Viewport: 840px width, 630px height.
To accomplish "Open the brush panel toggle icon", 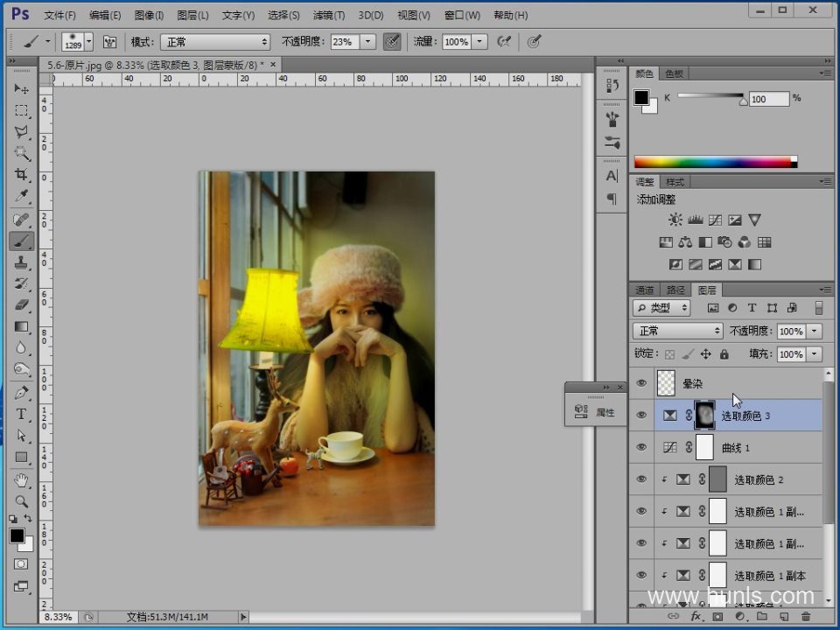I will 110,42.
